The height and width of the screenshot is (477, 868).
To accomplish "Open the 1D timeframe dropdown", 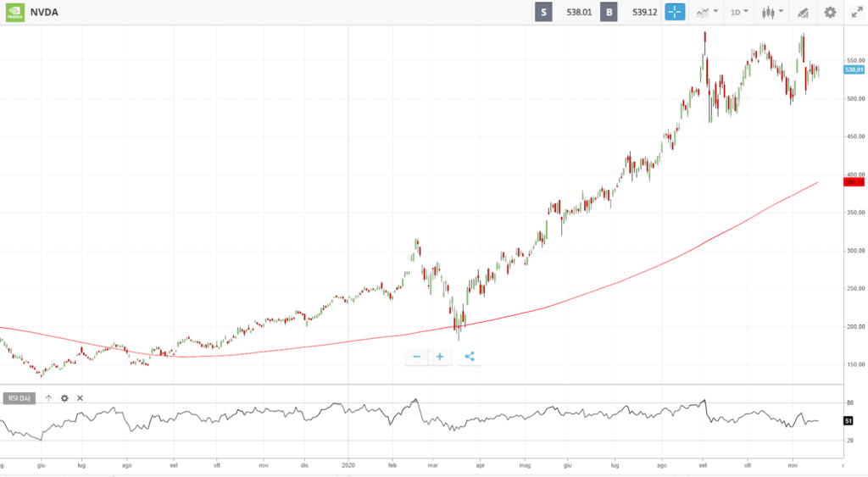I will (739, 12).
